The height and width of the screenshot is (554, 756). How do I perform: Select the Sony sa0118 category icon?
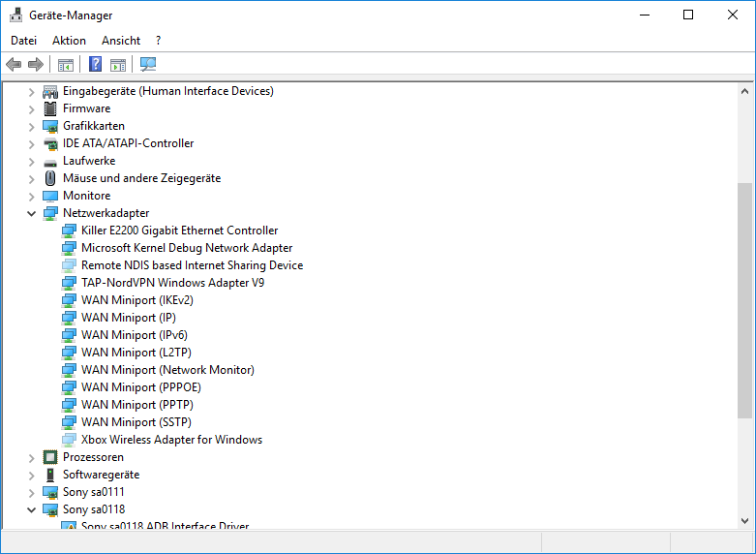coord(50,509)
